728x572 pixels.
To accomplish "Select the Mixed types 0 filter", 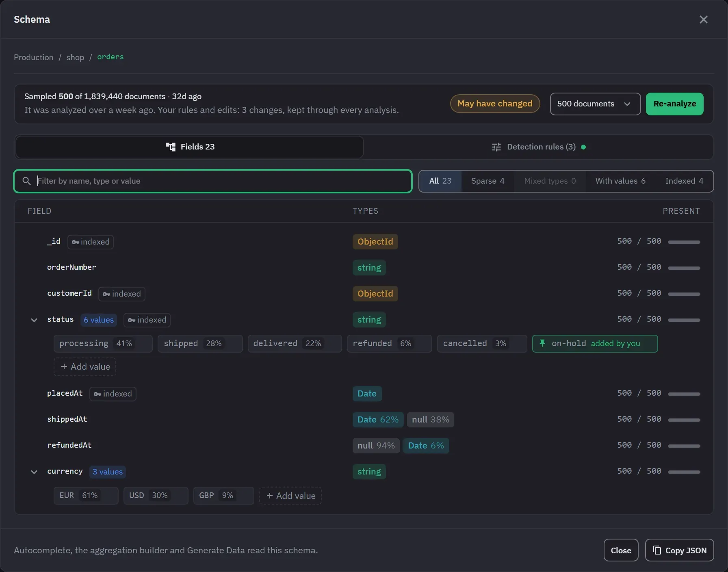I will pyautogui.click(x=550, y=181).
